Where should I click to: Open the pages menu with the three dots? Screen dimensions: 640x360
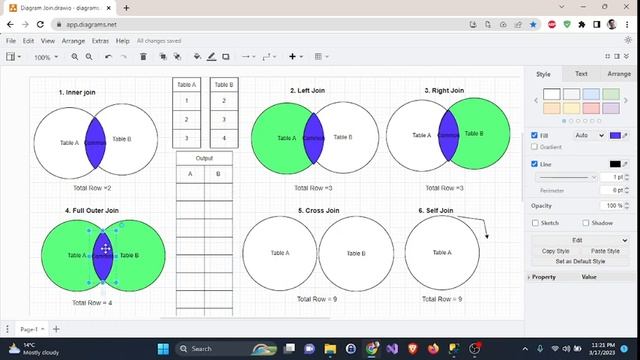pos(7,329)
